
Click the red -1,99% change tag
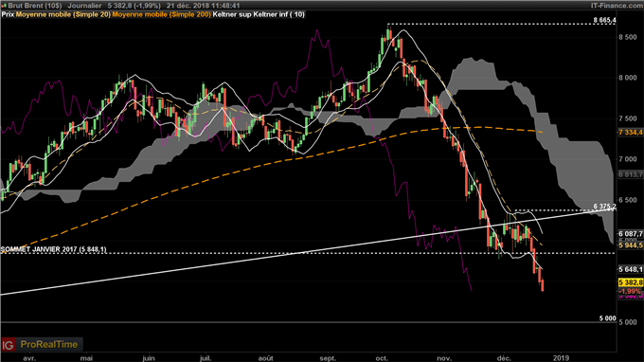[x=631, y=291]
